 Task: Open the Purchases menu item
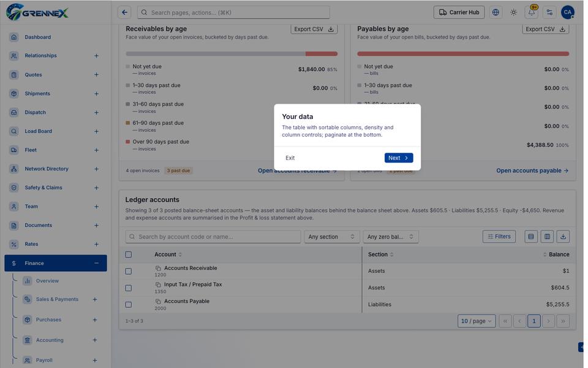48,320
